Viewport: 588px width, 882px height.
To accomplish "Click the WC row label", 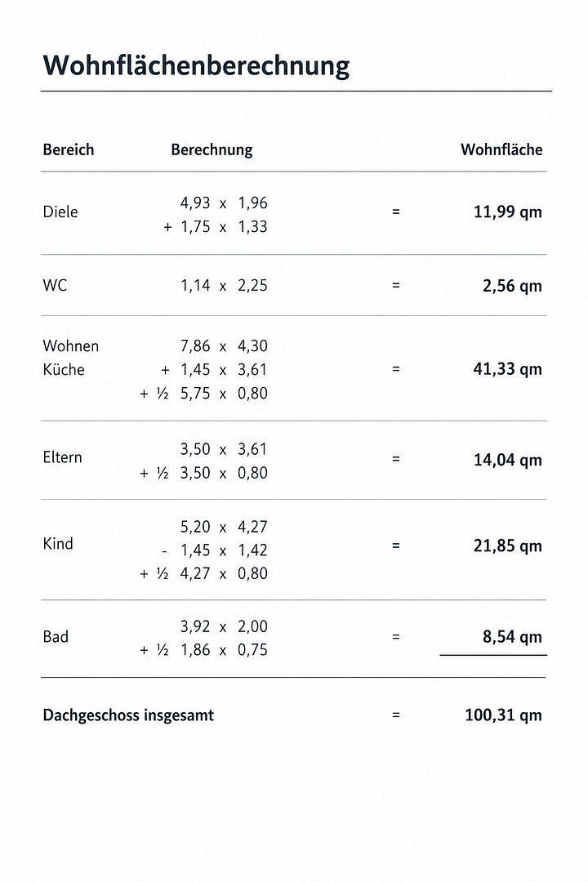I will (56, 285).
